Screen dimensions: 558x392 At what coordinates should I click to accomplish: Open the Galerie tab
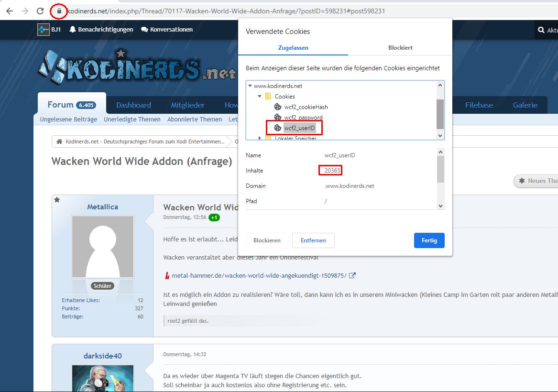click(x=525, y=105)
